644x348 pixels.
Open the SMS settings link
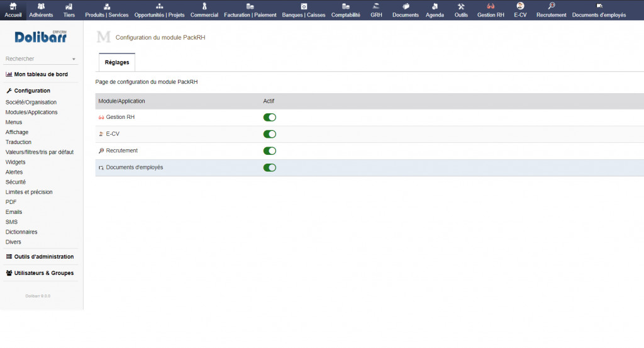pos(11,222)
